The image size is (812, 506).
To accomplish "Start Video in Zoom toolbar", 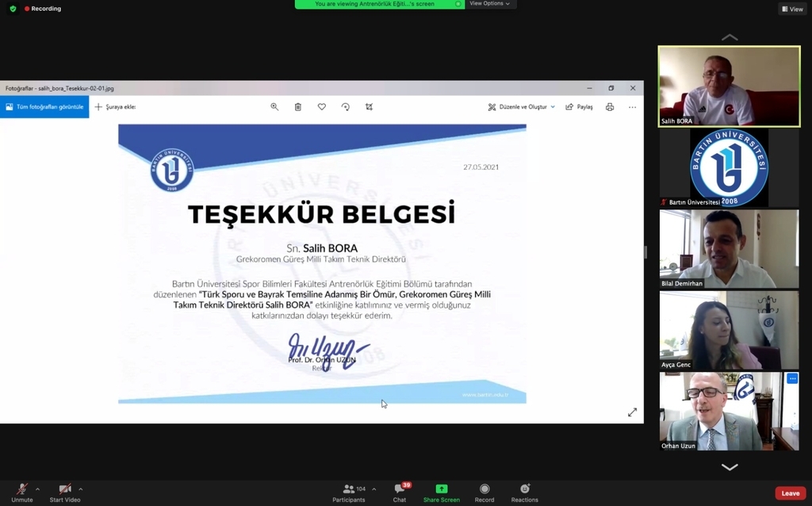I will (x=65, y=493).
